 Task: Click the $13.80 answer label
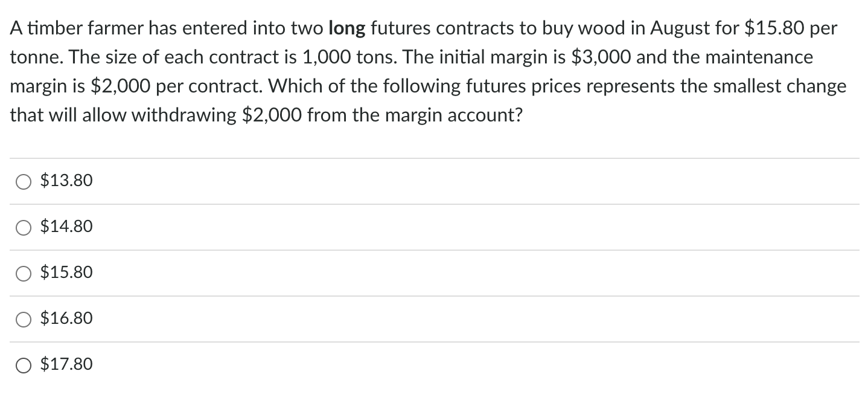click(66, 180)
